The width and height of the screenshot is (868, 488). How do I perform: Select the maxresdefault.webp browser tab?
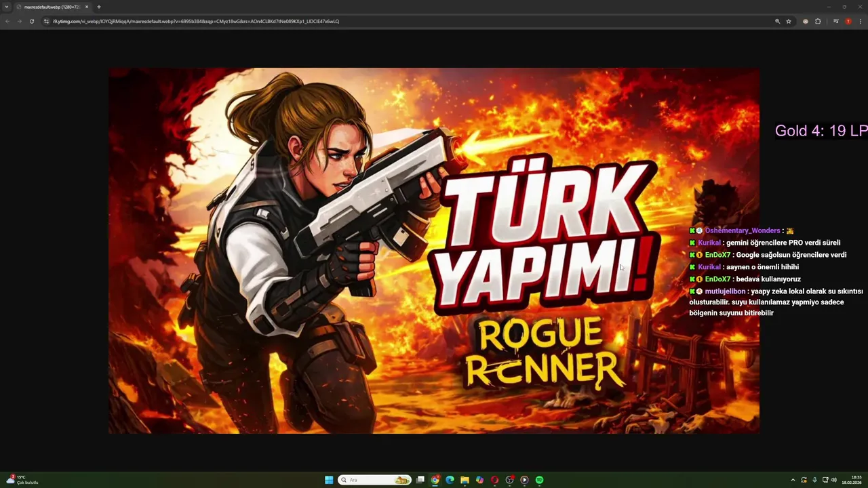(x=53, y=7)
